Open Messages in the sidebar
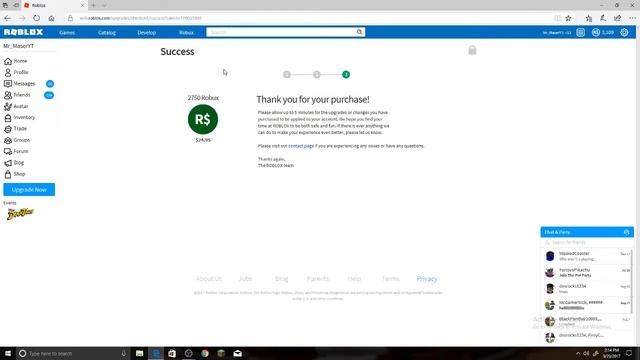 pos(20,84)
